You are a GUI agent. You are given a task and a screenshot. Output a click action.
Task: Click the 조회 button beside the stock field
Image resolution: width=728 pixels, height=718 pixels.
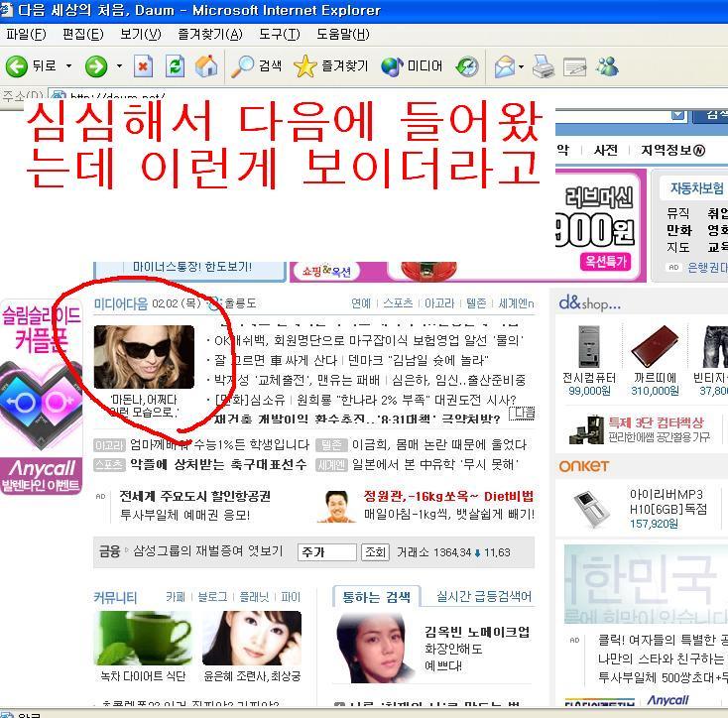click(x=375, y=552)
